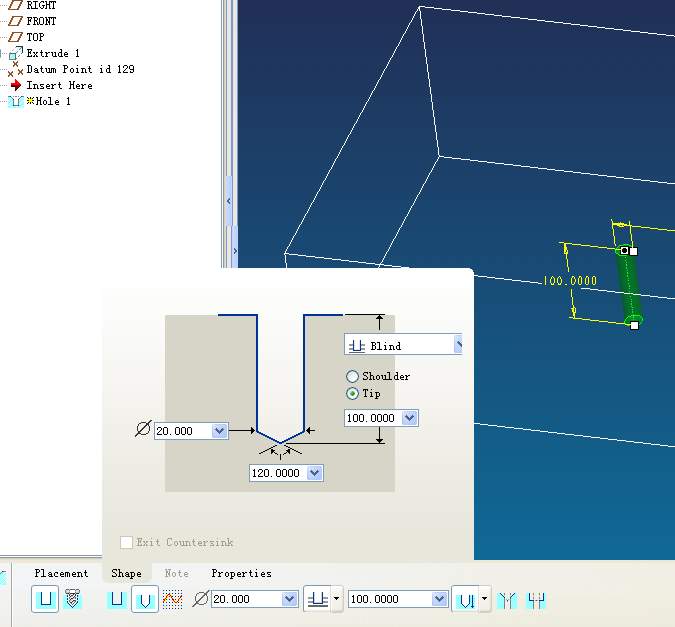675x627 pixels.
Task: Add counterbore to the hole
Action: click(x=536, y=600)
